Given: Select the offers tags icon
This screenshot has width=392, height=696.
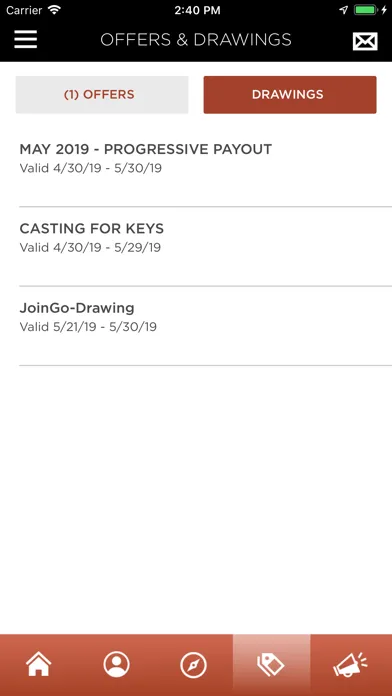Looking at the screenshot, I should pos(271,665).
